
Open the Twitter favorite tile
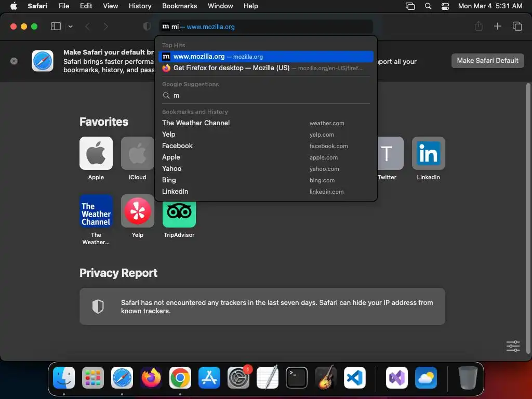(x=391, y=153)
